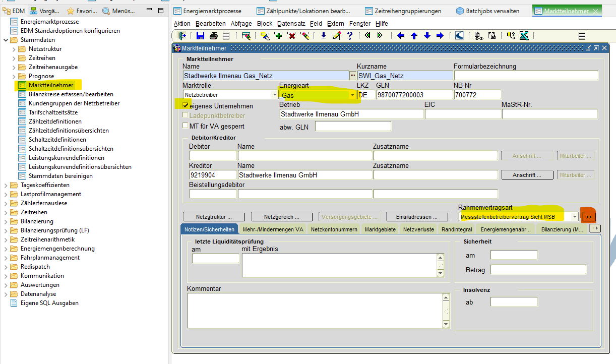The image size is (616, 364).
Task: Toggle the MT für VA gesperrt checkbox
Action: click(x=186, y=126)
